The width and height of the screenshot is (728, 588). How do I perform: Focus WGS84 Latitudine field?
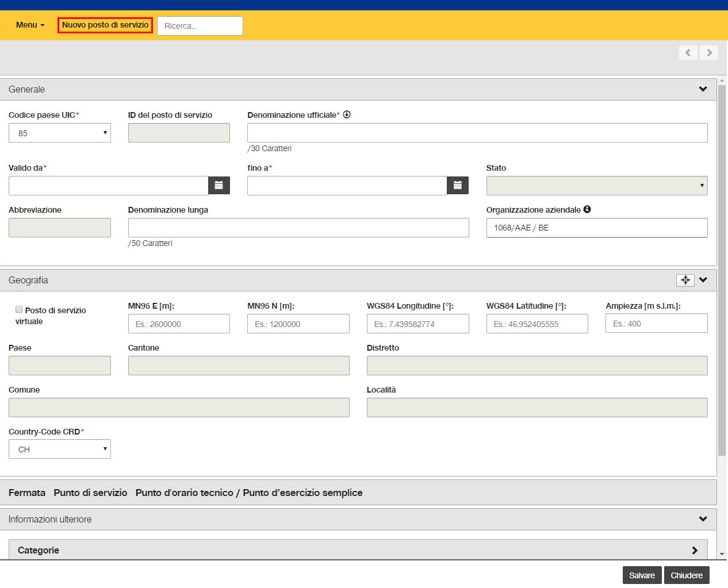[537, 324]
